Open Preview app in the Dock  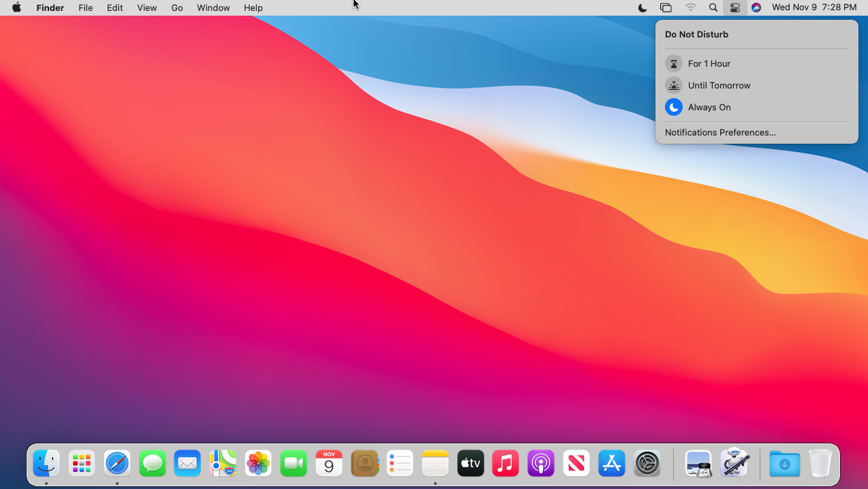point(698,464)
